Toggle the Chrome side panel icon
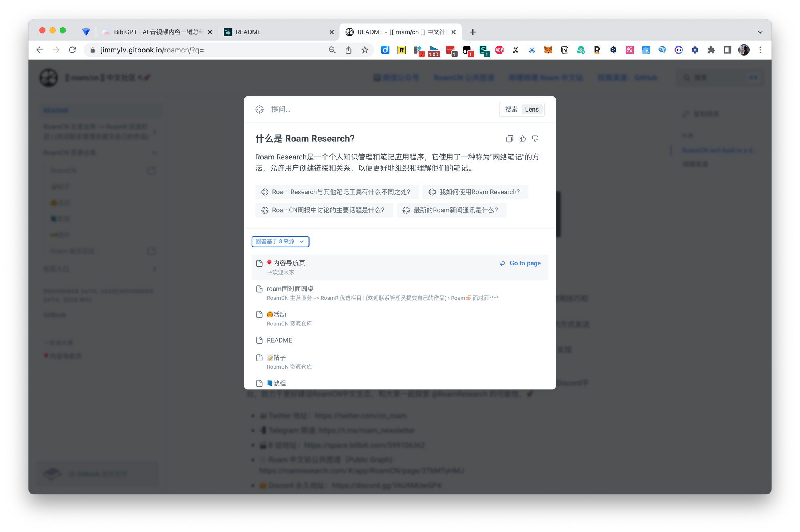 tap(727, 50)
